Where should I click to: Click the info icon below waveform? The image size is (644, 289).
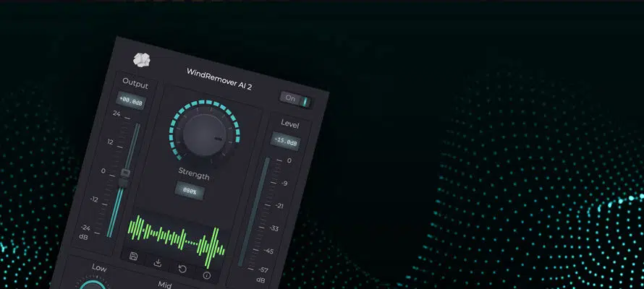[207, 275]
